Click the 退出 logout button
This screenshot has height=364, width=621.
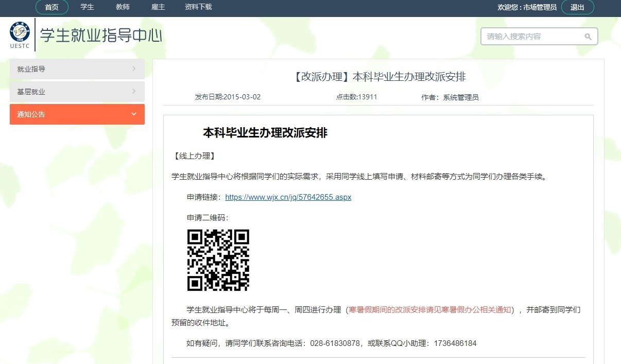[x=578, y=7]
